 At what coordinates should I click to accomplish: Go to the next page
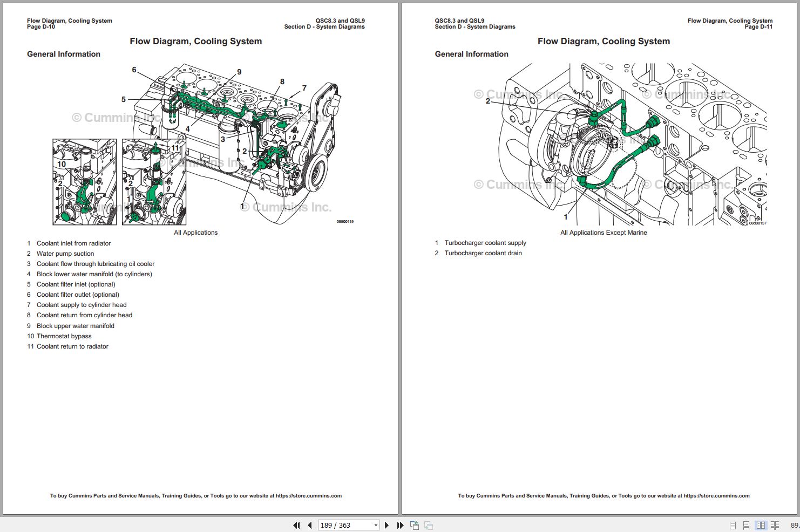click(x=387, y=525)
